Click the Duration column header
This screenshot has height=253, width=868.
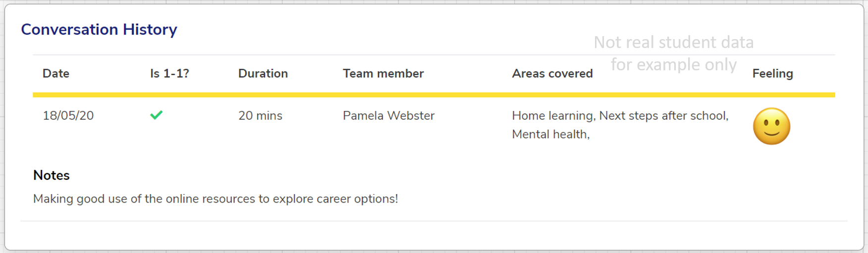tap(263, 74)
